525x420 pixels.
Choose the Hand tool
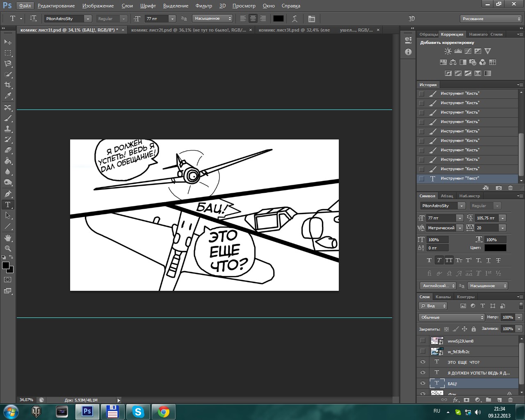(8, 238)
